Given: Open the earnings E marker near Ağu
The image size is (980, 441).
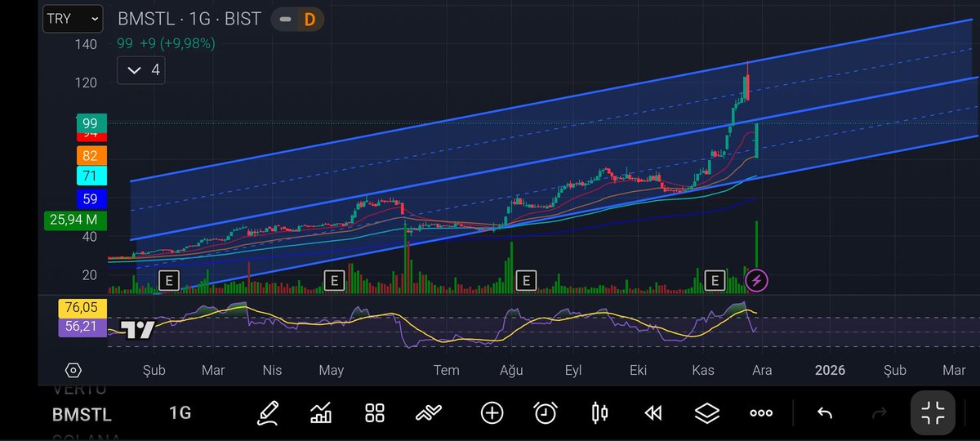Looking at the screenshot, I should [526, 281].
